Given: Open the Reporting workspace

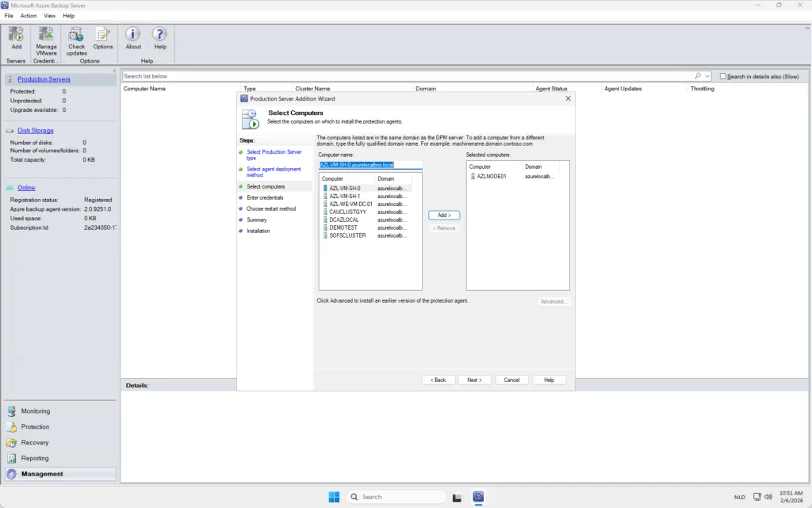Looking at the screenshot, I should tap(35, 458).
